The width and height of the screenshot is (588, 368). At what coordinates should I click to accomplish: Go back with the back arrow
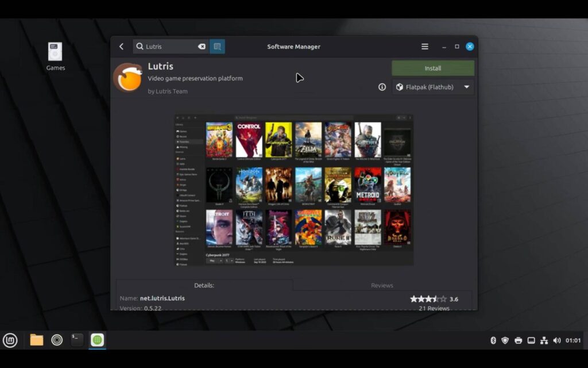121,47
